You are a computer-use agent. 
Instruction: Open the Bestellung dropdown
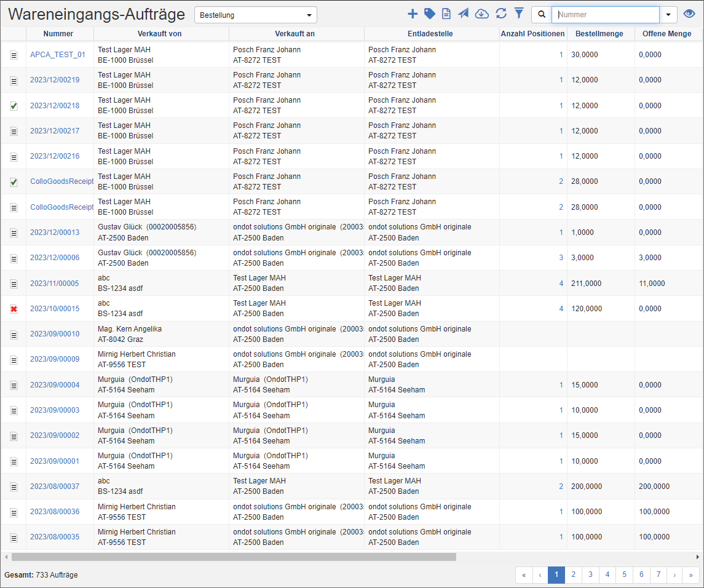pos(255,15)
